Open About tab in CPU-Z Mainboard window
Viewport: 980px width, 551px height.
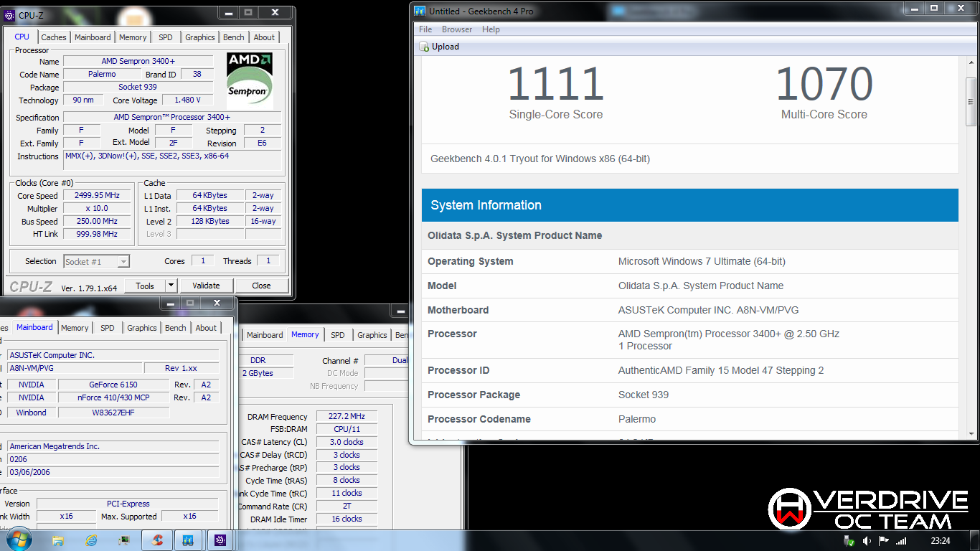[x=206, y=328]
